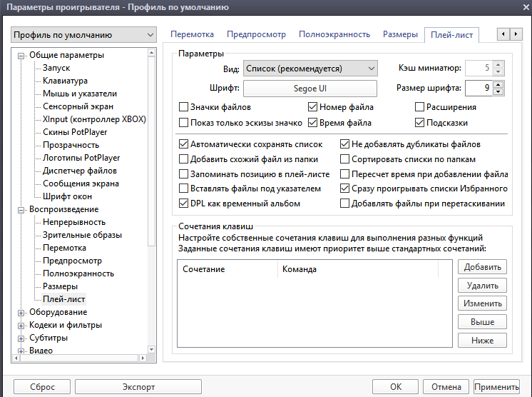Open the Профиль по умолчанию dropdown
Screen dimensions: 532x397
coord(83,35)
